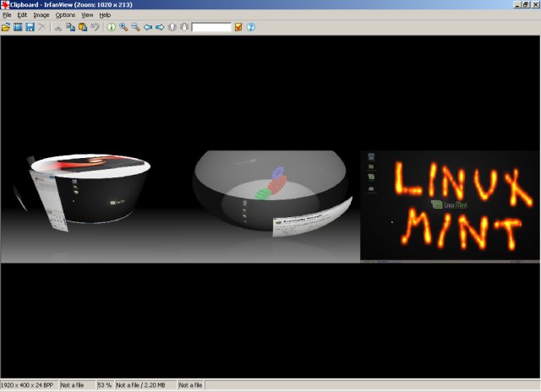
Task: Cut selection with the scissors icon
Action: pos(58,28)
